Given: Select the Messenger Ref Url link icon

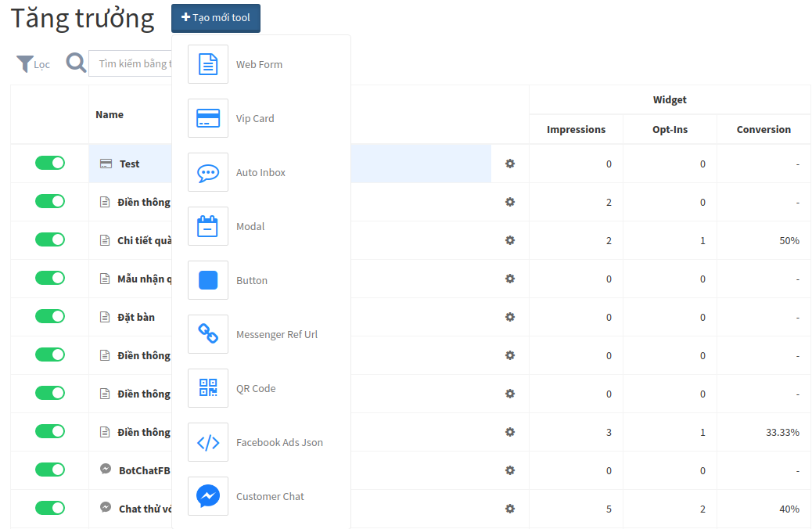Looking at the screenshot, I should pyautogui.click(x=207, y=333).
